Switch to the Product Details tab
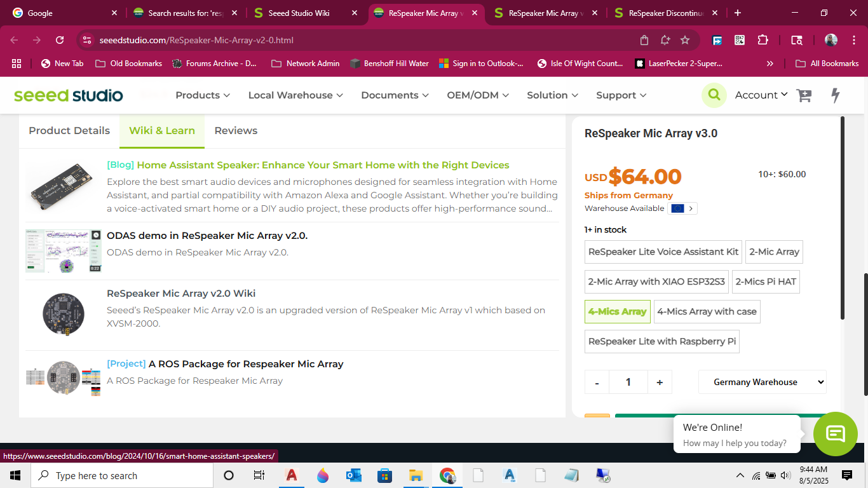The width and height of the screenshot is (868, 488). pos(69,131)
